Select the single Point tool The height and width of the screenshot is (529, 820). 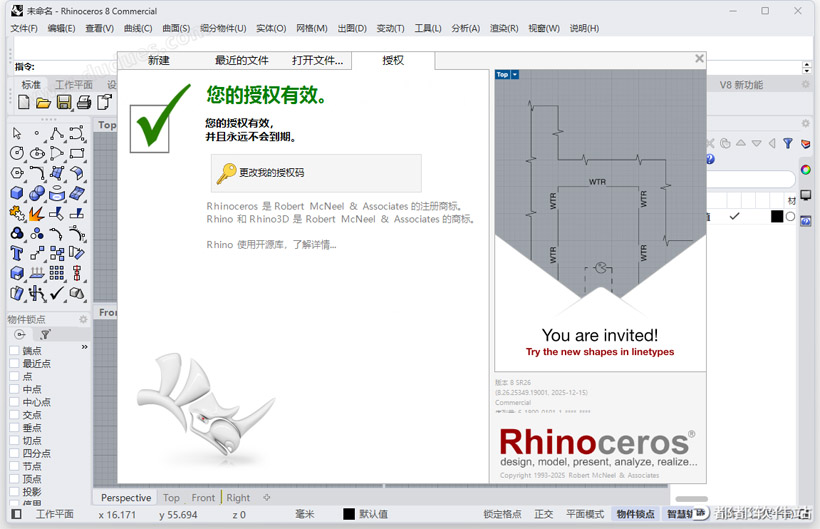[37, 133]
